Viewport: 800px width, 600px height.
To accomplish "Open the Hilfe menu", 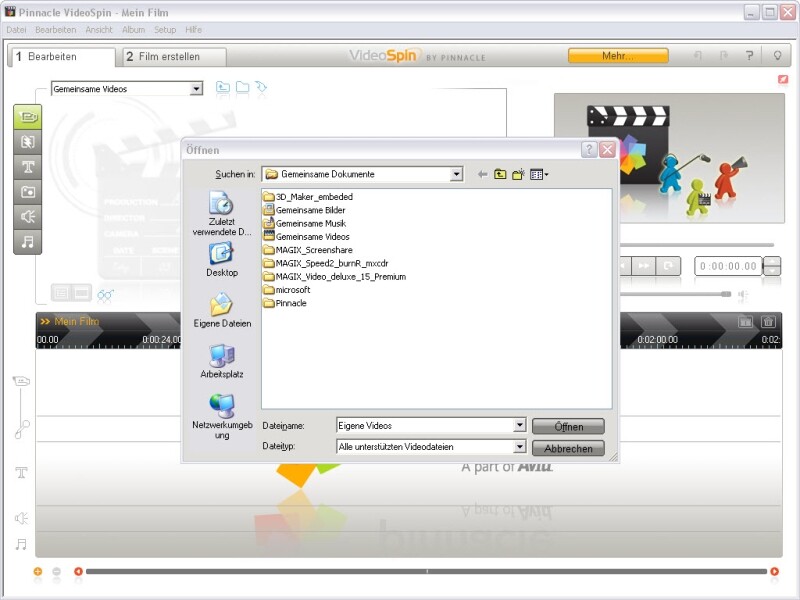I will (x=193, y=30).
